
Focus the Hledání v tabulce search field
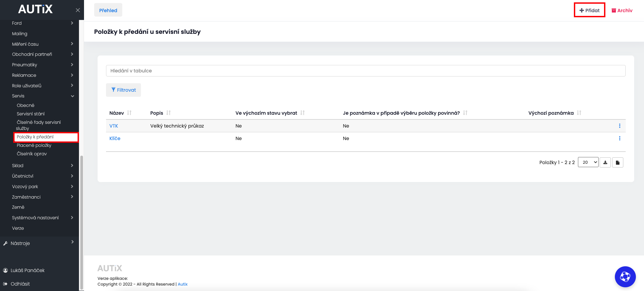(x=366, y=71)
